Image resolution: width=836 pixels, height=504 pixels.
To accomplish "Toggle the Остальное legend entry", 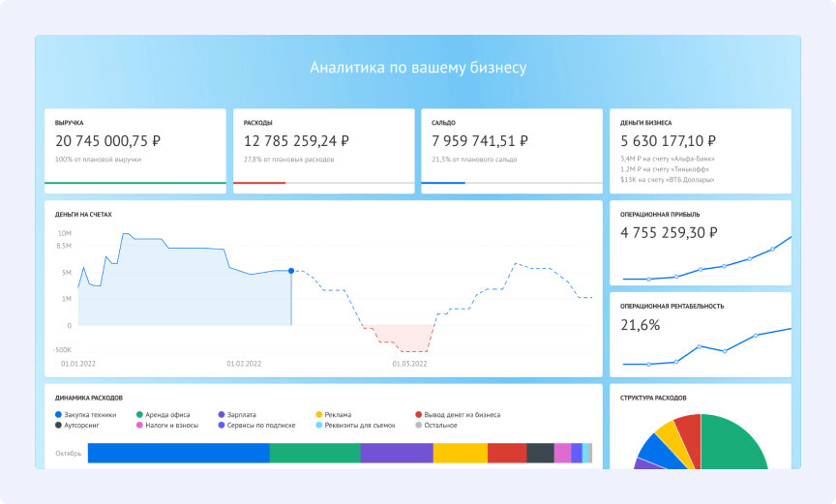I will click(x=436, y=425).
